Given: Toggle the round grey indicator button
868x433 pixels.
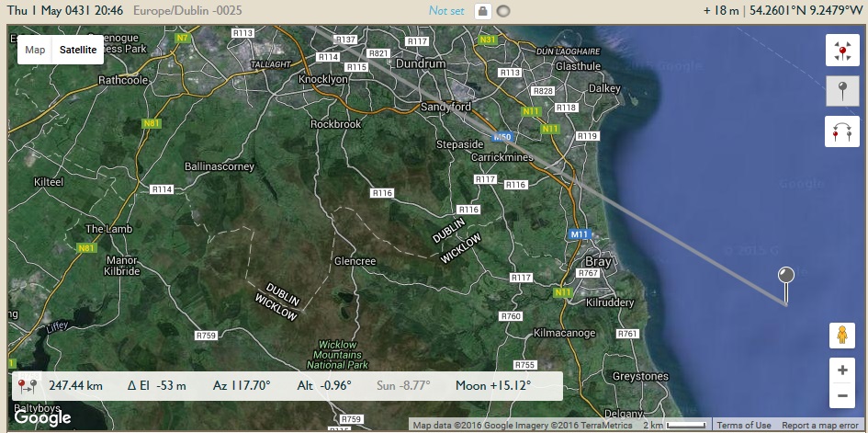Looking at the screenshot, I should click(x=502, y=11).
